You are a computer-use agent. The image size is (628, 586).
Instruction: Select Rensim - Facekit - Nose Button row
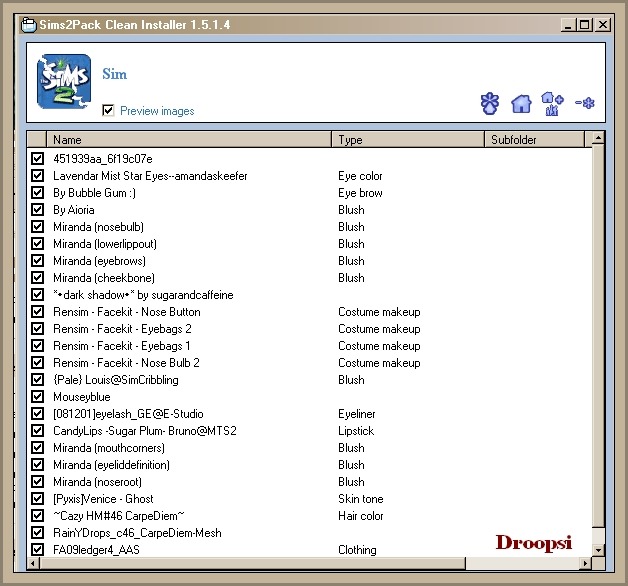click(x=309, y=312)
